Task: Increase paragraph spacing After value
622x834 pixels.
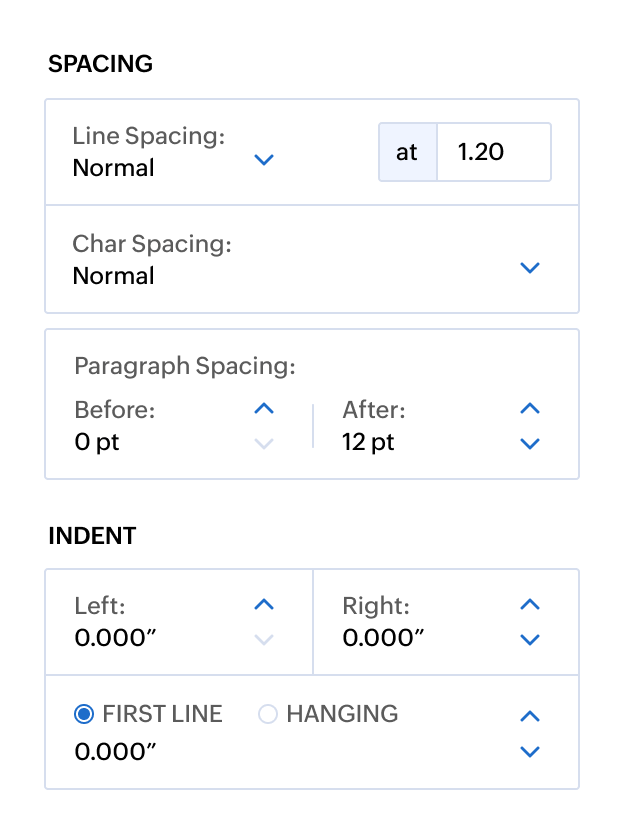Action: (x=531, y=409)
